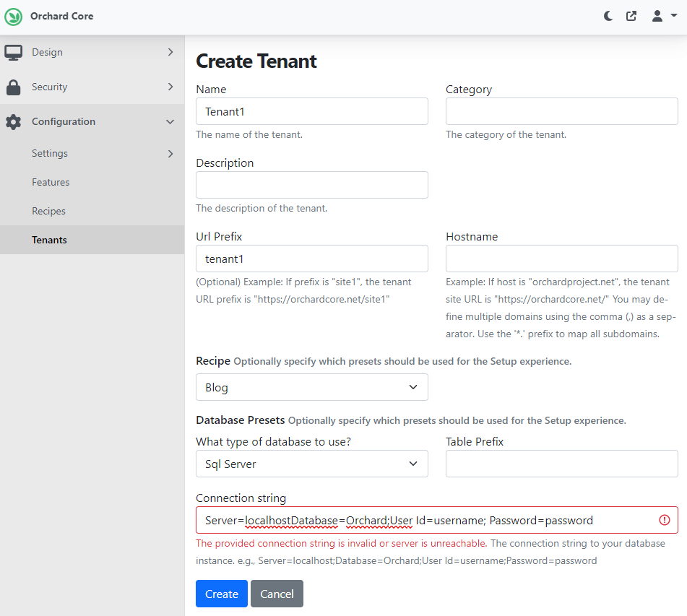
Task: Click the Database Presets label
Action: (240, 420)
